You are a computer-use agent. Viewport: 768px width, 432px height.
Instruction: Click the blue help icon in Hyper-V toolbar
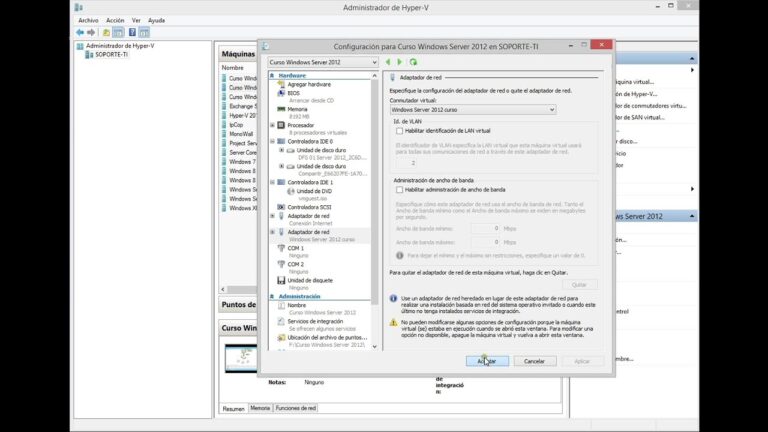(x=132, y=32)
